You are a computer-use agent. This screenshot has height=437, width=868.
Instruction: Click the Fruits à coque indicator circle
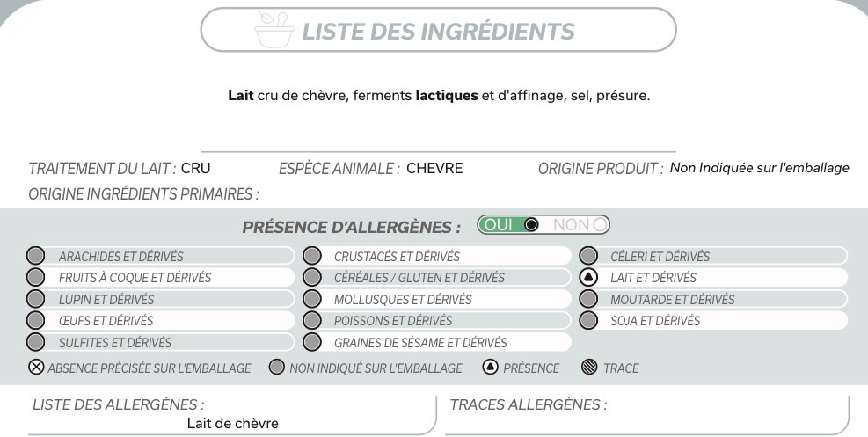[x=36, y=278]
